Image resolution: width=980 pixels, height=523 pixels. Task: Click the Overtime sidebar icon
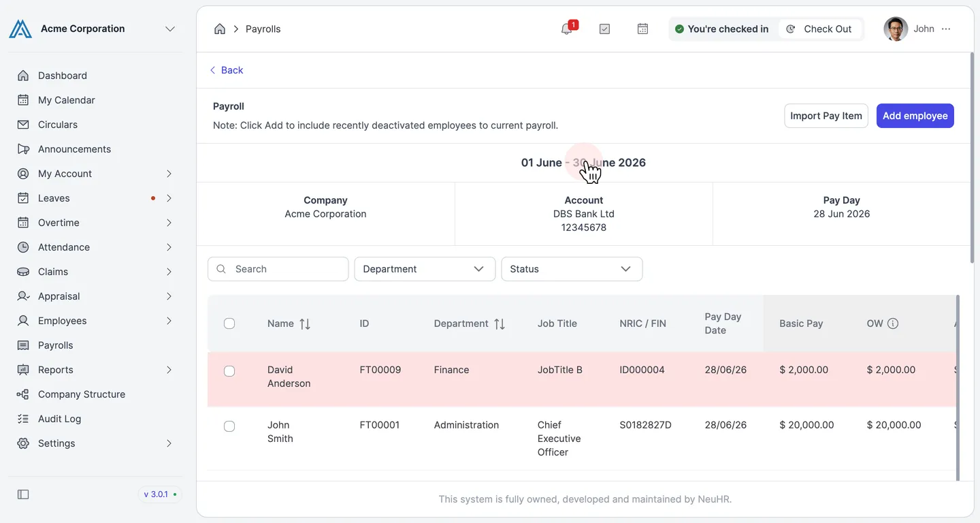(x=23, y=223)
